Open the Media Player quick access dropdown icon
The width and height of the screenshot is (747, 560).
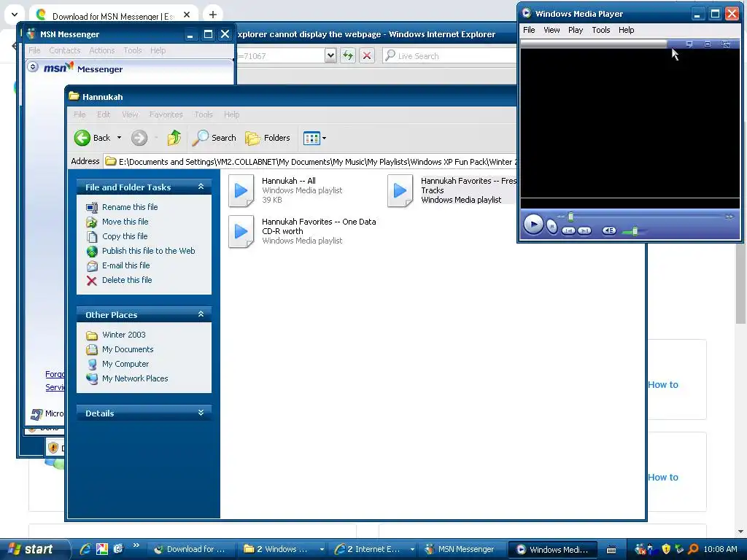(x=689, y=44)
